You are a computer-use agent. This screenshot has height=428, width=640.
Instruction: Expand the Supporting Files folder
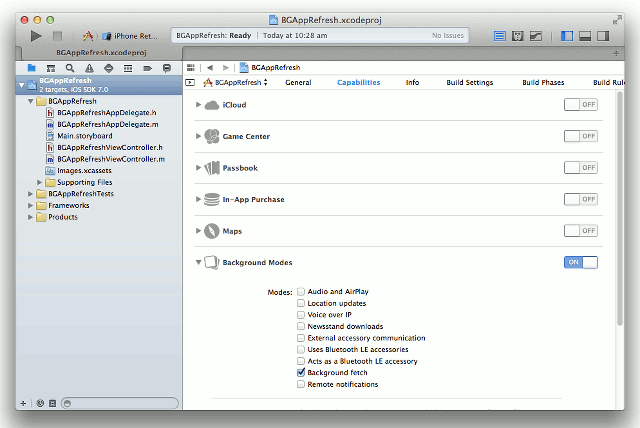pyautogui.click(x=40, y=182)
